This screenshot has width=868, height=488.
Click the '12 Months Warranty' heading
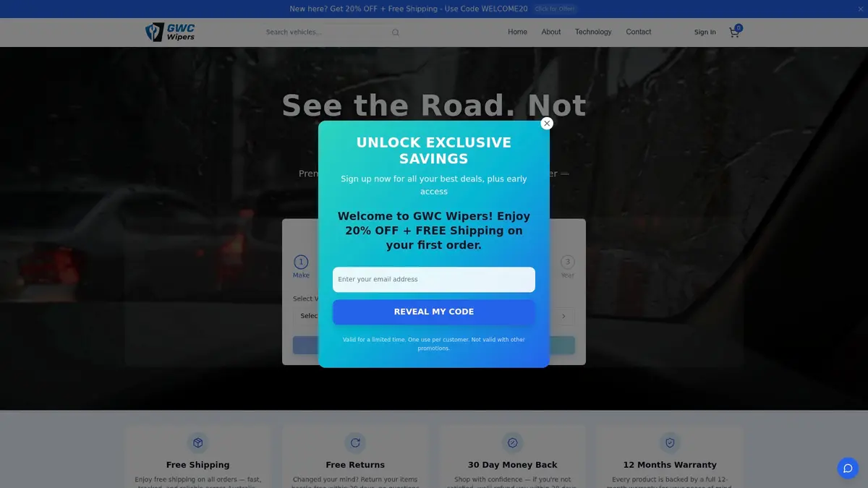[670, 465]
